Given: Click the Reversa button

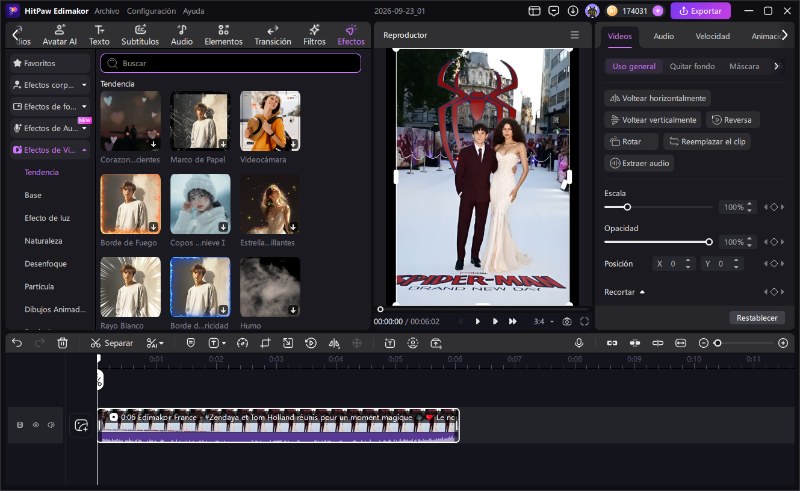Looking at the screenshot, I should pyautogui.click(x=732, y=120).
